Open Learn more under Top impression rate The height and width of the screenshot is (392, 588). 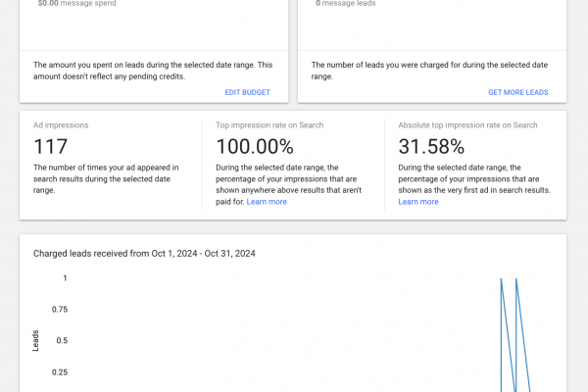point(267,202)
